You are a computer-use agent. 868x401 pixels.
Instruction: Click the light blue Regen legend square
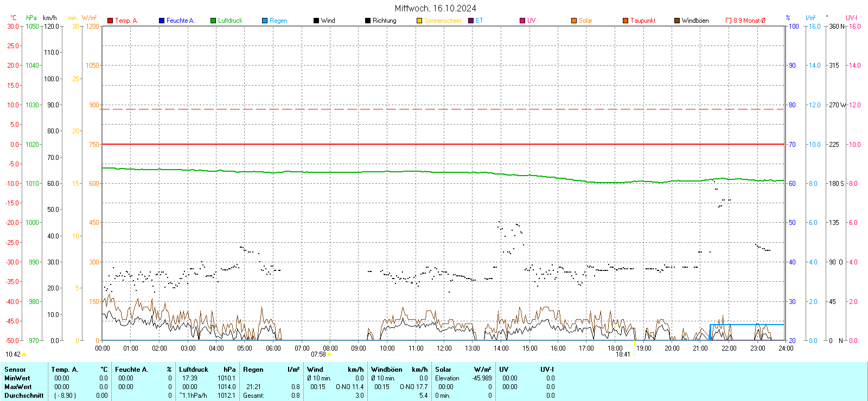[x=265, y=21]
